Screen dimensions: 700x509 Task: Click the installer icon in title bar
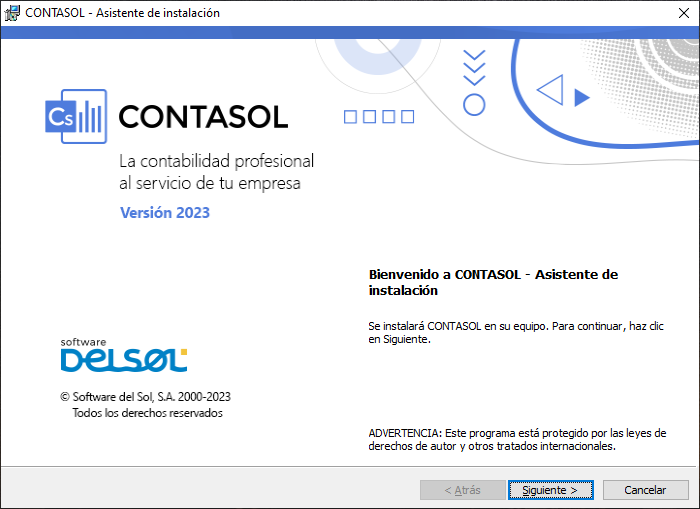coord(12,13)
